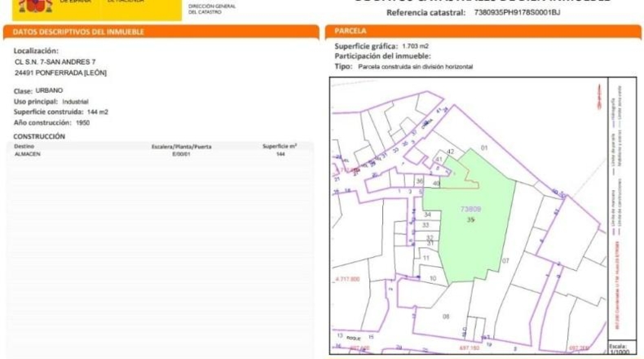This screenshot has height=359, width=644.
Task: Click the 'Localización:' label
Action: [x=36, y=51]
